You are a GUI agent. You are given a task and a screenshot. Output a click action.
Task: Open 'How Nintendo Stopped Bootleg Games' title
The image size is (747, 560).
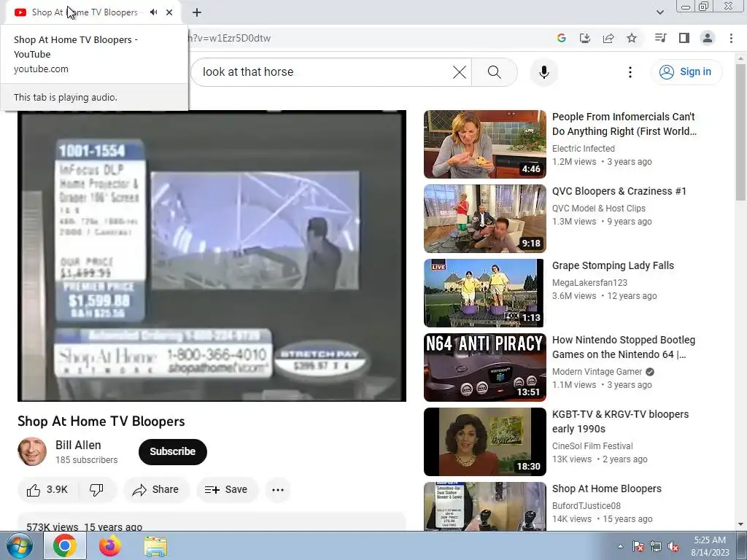tap(624, 347)
